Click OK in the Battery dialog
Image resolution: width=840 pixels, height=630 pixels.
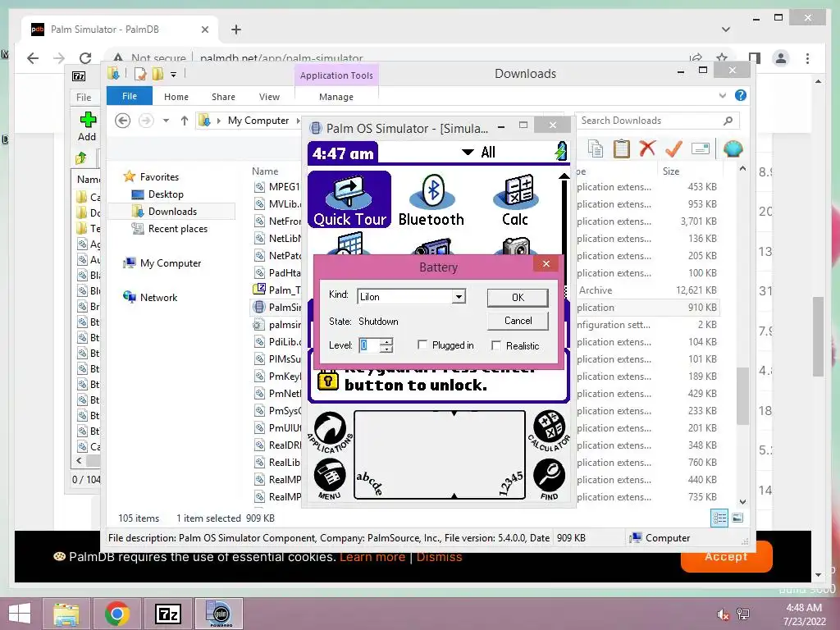(518, 297)
